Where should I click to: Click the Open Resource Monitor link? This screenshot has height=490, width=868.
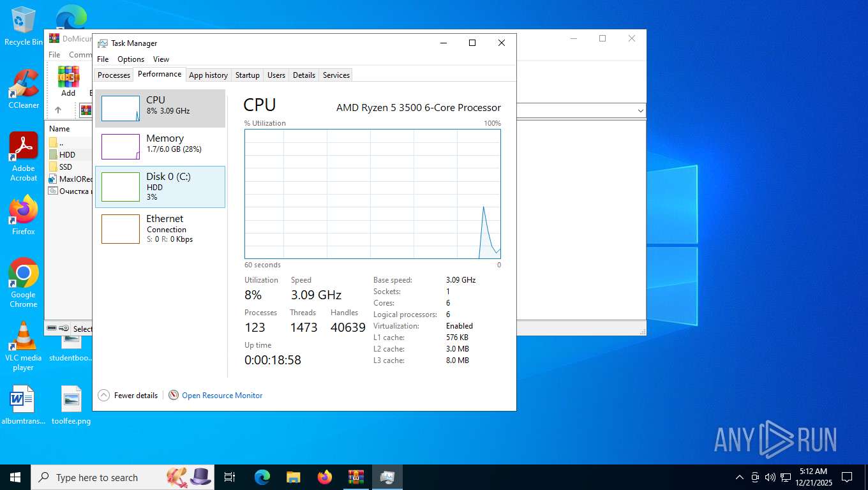coord(222,396)
